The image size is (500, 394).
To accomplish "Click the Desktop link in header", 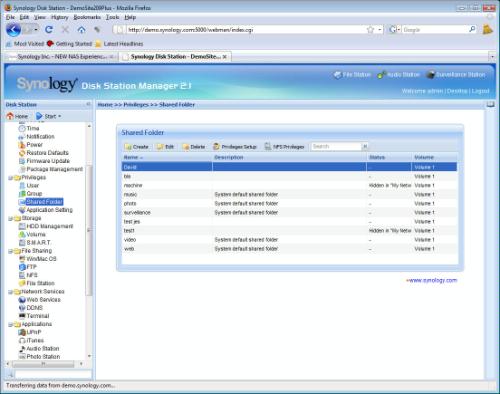I will coord(457,91).
